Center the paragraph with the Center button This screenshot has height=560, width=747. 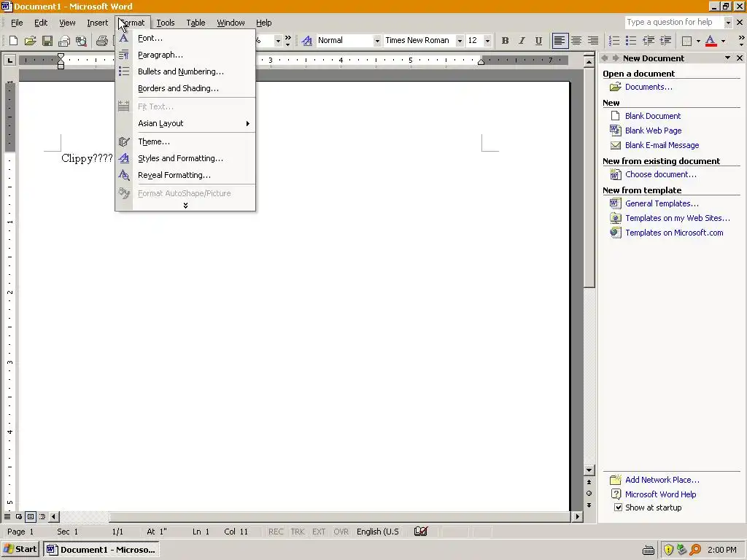576,41
